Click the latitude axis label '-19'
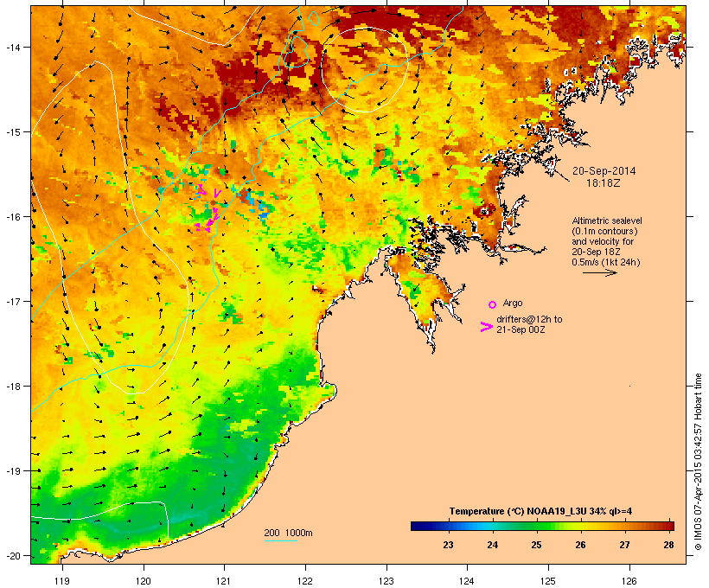The height and width of the screenshot is (588, 709). [13, 471]
